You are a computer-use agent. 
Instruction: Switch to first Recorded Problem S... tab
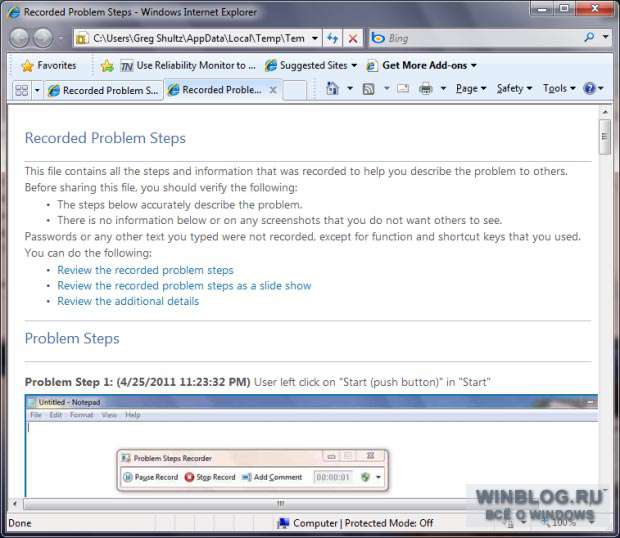tap(103, 91)
